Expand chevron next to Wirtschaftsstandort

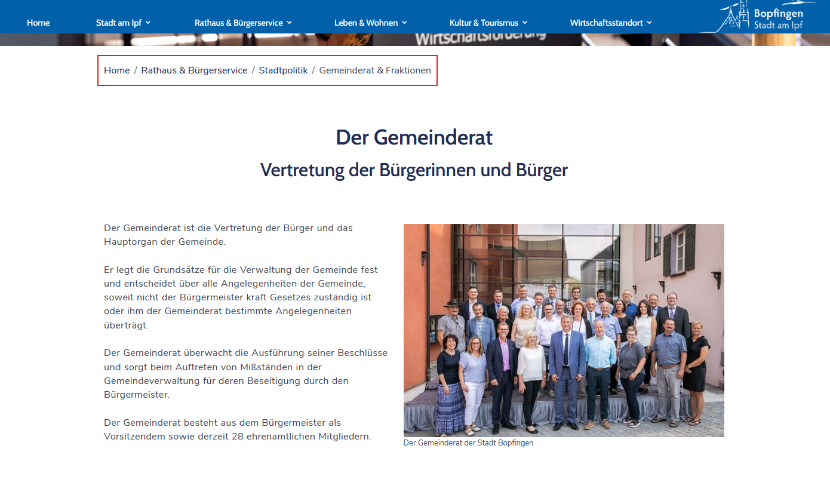pos(649,23)
